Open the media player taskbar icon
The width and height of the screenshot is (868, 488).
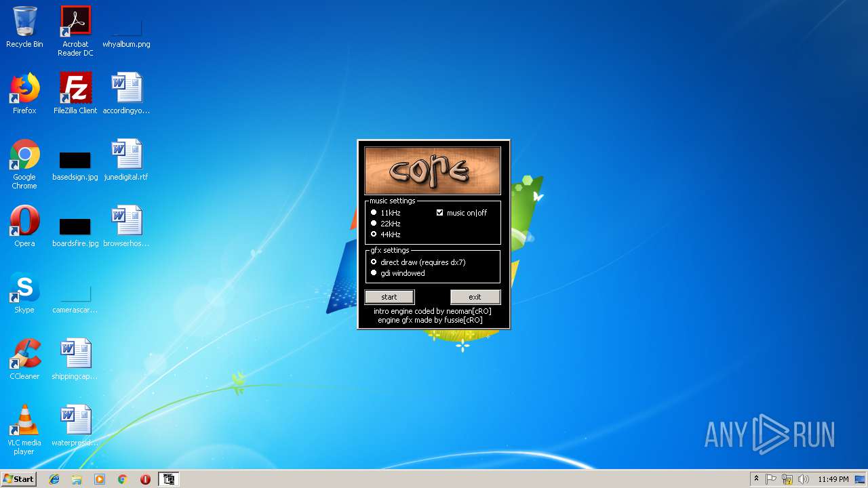(100, 479)
